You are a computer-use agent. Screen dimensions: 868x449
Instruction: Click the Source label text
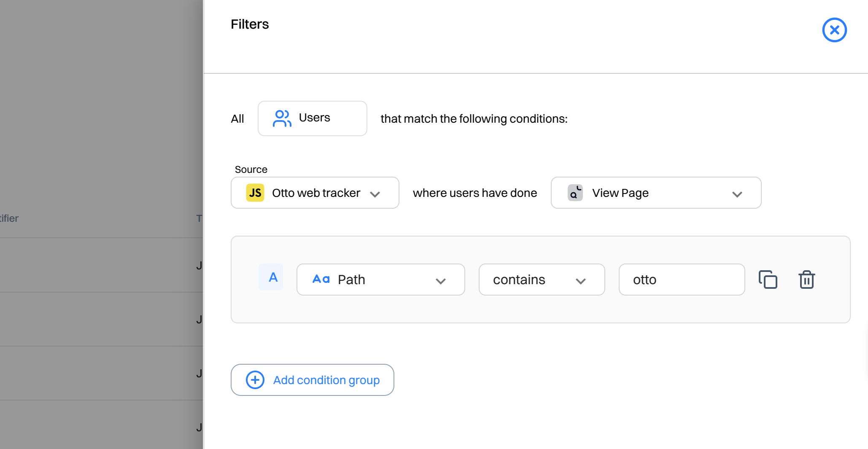251,169
